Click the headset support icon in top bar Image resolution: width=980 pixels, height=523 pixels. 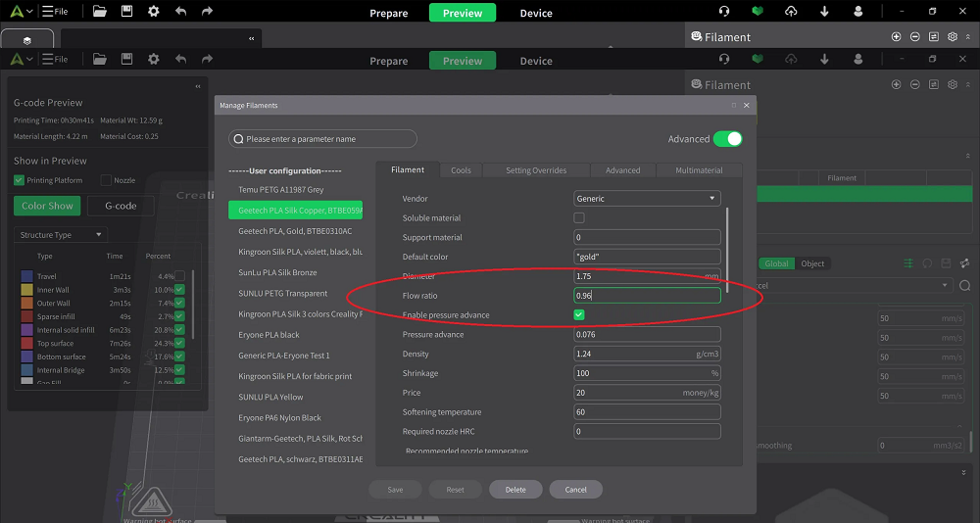tap(724, 12)
